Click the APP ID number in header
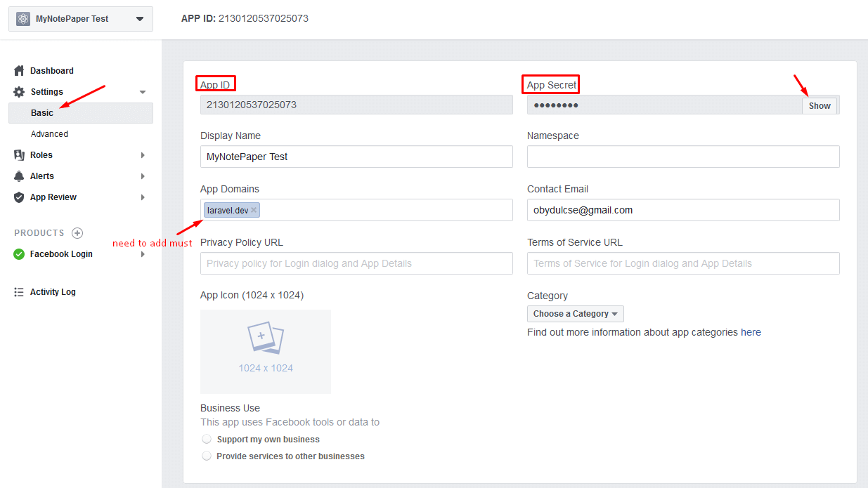This screenshot has width=868, height=488. click(x=264, y=18)
